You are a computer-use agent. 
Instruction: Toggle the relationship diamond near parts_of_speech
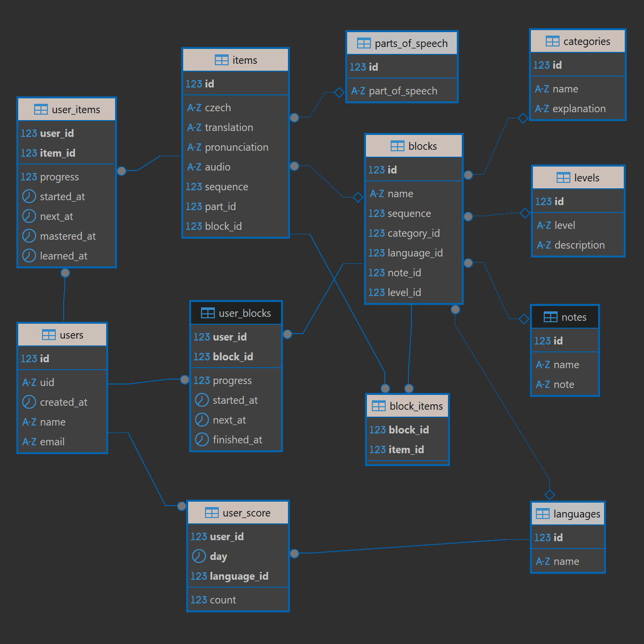click(x=339, y=92)
